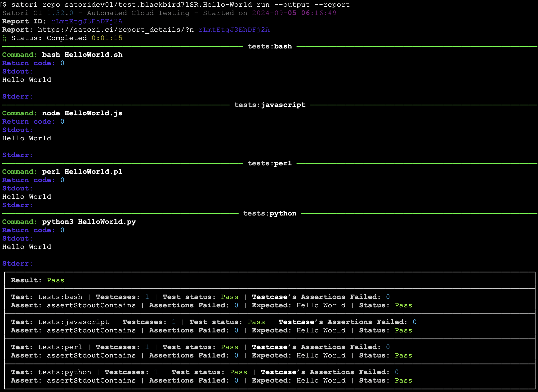
Task: Open the satori.ci report details URL
Action: (154, 30)
